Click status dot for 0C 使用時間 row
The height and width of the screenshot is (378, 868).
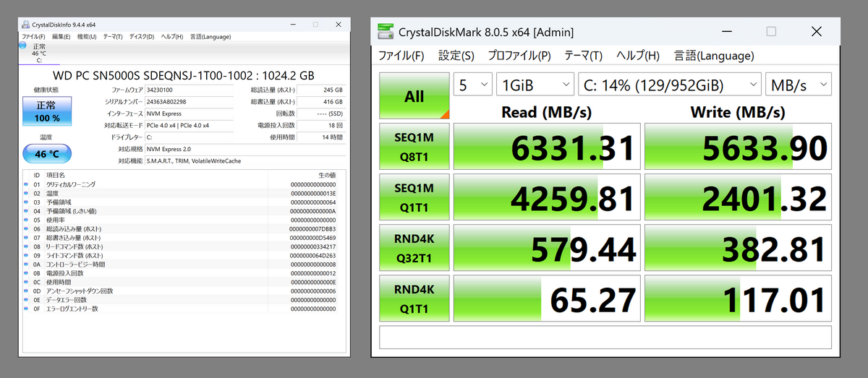click(x=26, y=282)
